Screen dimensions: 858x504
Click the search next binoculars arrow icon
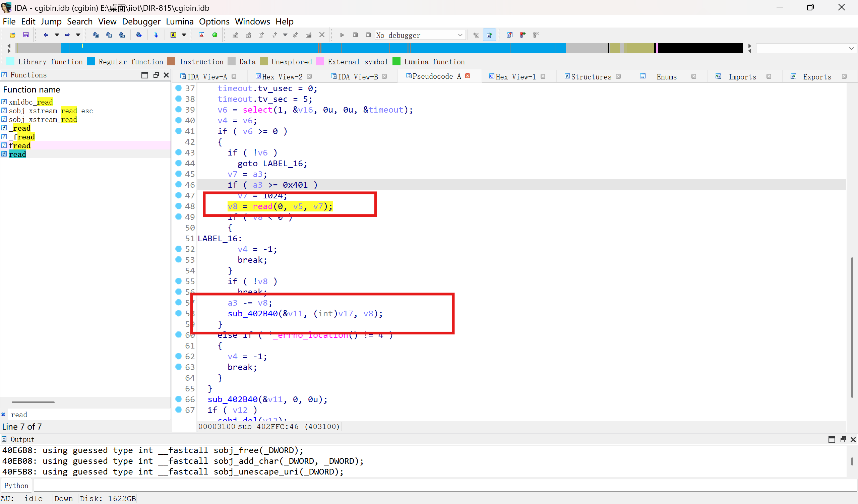(x=139, y=35)
